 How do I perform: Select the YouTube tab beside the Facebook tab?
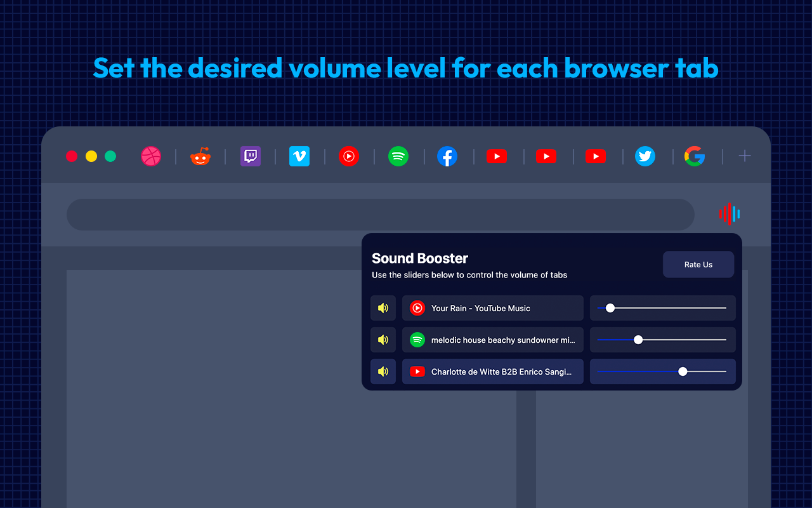pyautogui.click(x=497, y=156)
